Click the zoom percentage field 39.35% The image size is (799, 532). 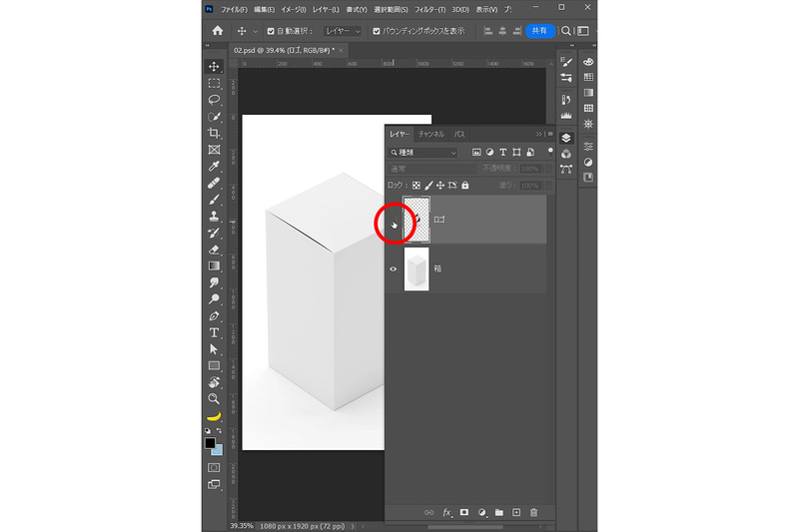tap(242, 526)
